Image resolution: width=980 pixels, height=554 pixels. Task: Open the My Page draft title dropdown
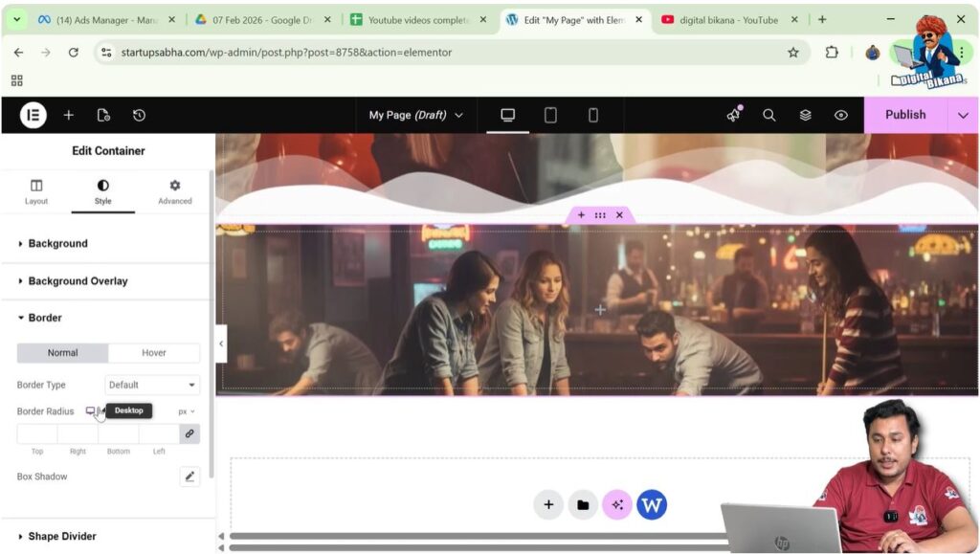[x=415, y=115]
